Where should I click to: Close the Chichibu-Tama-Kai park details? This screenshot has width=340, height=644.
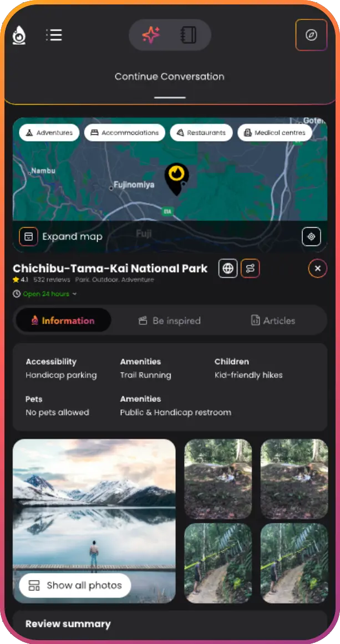pyautogui.click(x=317, y=269)
